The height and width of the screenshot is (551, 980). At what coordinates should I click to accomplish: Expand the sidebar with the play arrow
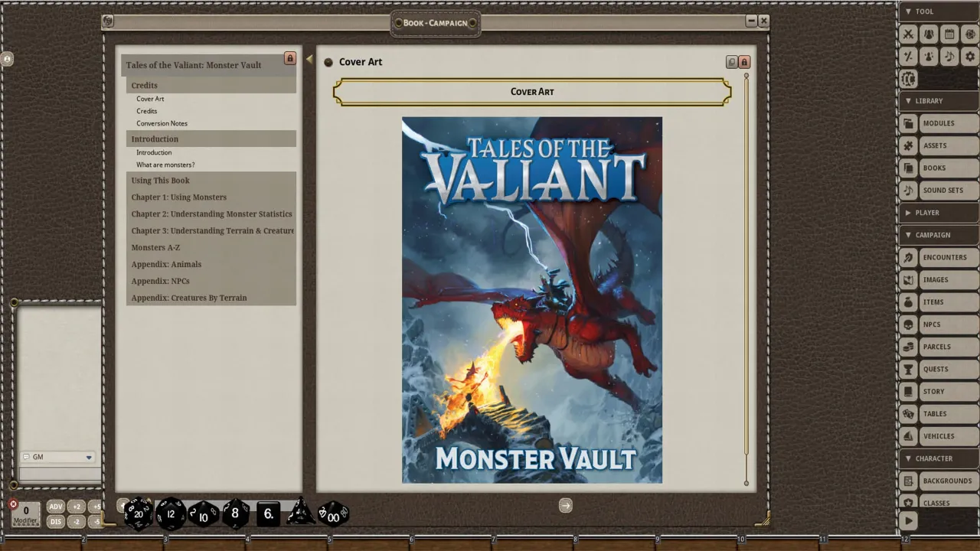[908, 521]
